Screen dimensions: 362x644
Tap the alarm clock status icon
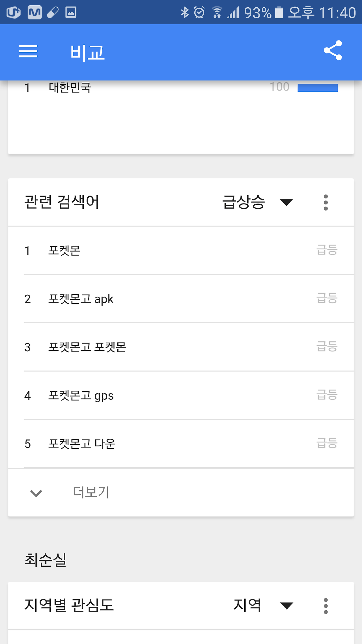tap(199, 12)
